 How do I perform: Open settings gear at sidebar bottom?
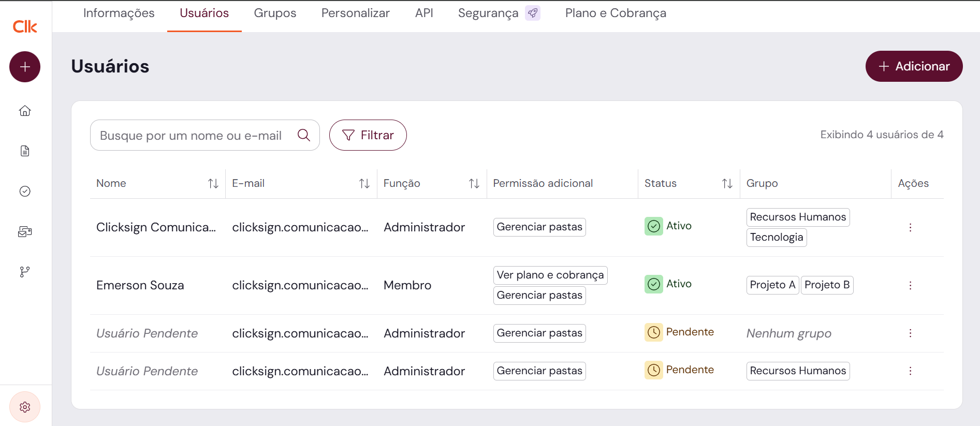[x=25, y=407]
